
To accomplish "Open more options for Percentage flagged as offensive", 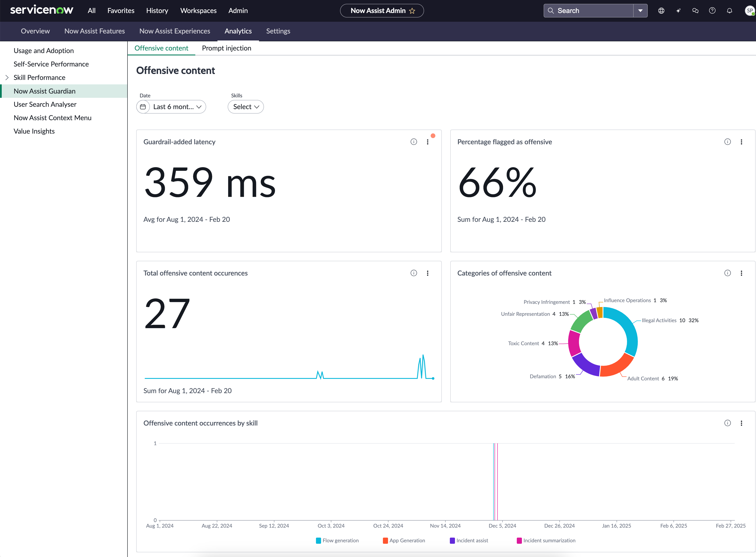I will pos(742,142).
